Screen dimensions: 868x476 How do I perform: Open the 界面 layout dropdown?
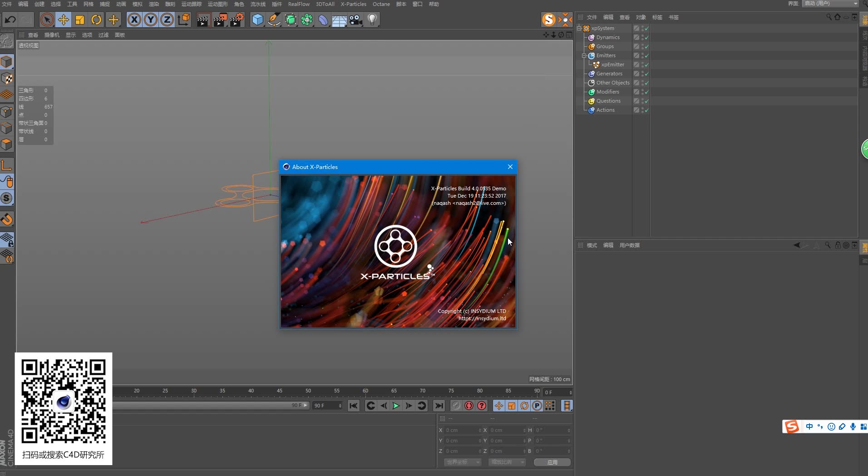coord(830,4)
